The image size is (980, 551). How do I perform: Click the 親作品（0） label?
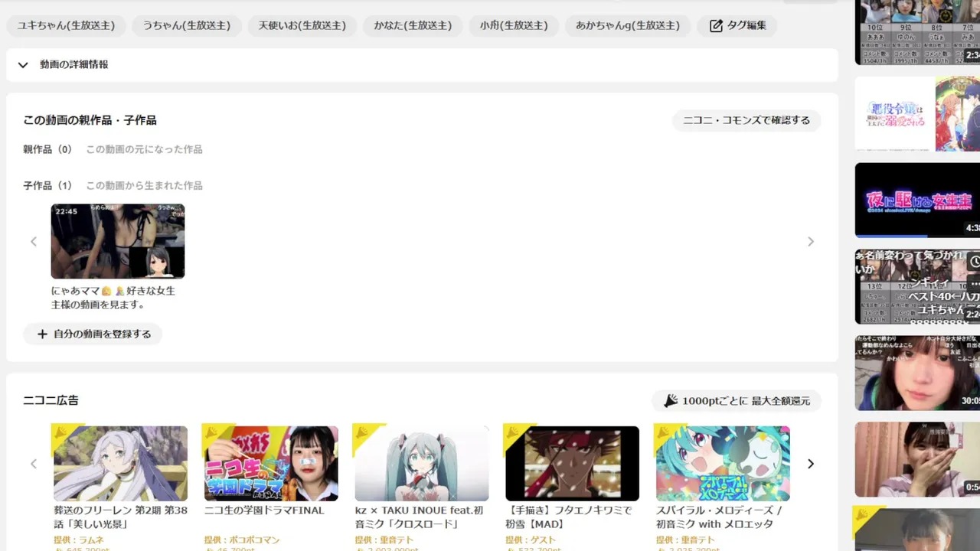pos(48,149)
